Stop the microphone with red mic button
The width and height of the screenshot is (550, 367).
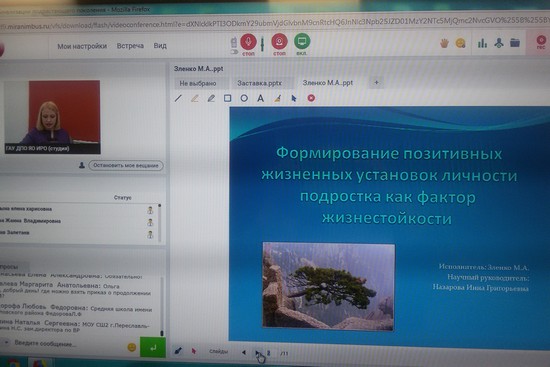[x=248, y=42]
